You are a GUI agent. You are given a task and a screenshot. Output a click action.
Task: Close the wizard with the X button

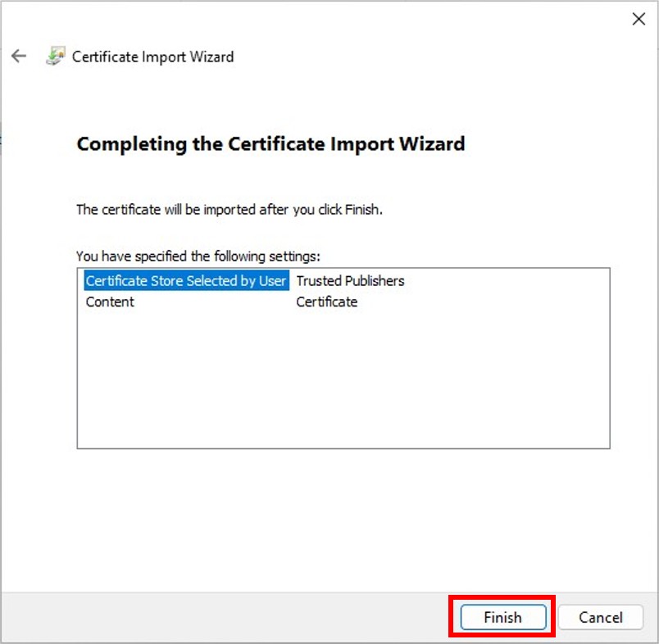(639, 19)
